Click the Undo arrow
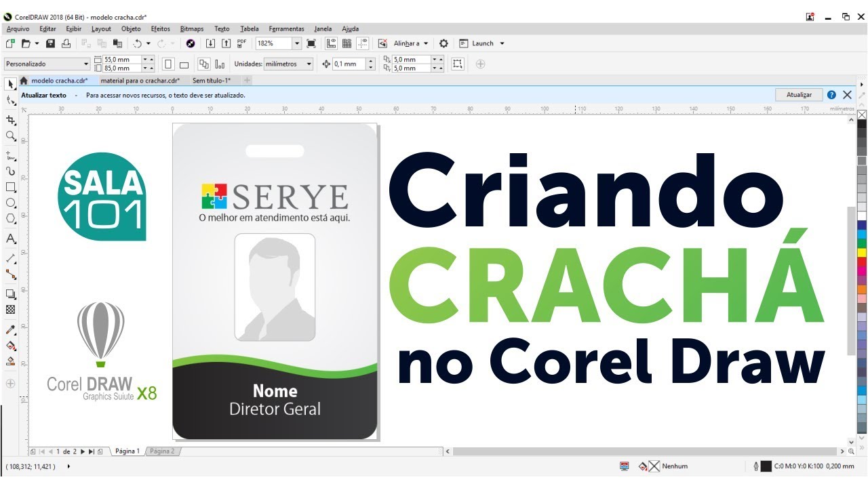This screenshot has height=488, width=868. pos(138,43)
